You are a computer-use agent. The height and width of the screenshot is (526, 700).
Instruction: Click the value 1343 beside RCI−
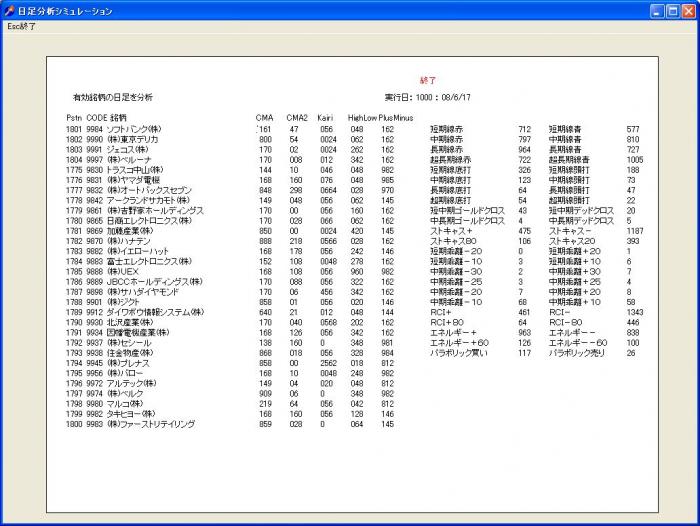635,312
